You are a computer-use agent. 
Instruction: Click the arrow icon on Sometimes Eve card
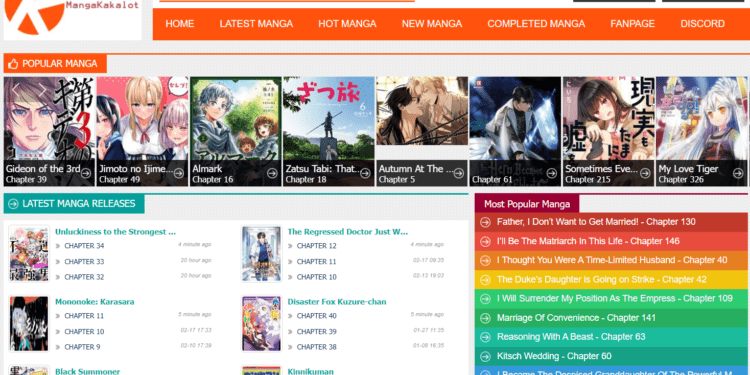[x=645, y=173]
